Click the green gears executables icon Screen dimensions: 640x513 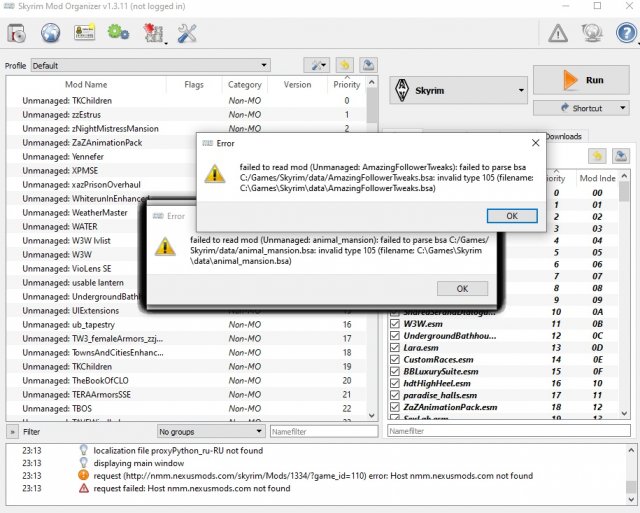(119, 33)
